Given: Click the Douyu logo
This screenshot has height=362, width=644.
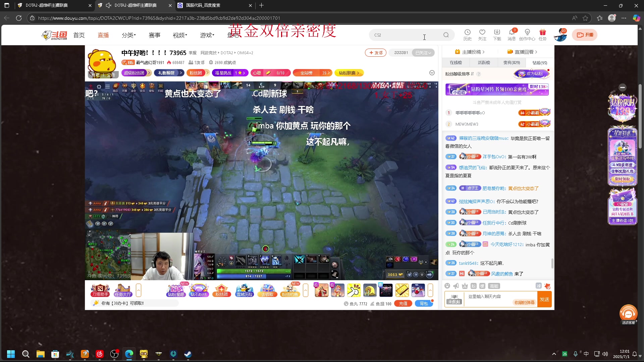Looking at the screenshot, I should coord(54,35).
